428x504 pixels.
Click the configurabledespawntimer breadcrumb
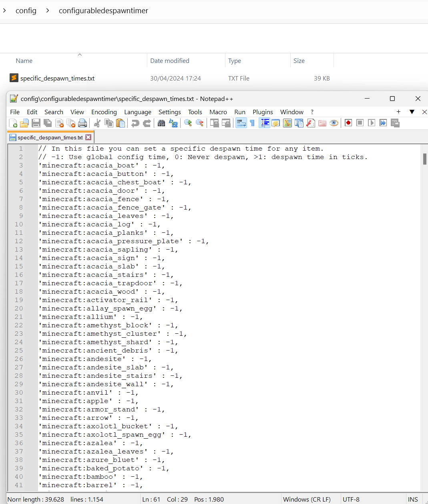103,10
